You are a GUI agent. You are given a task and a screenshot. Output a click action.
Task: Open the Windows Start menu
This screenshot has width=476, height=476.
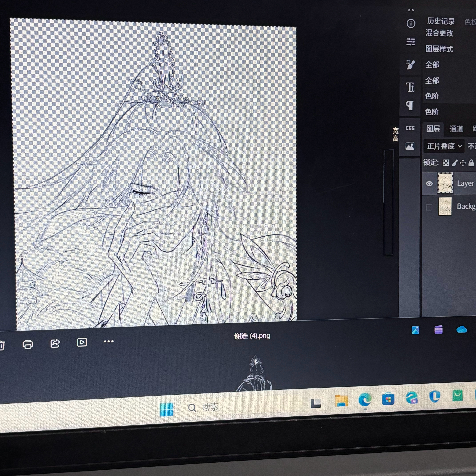pos(167,409)
